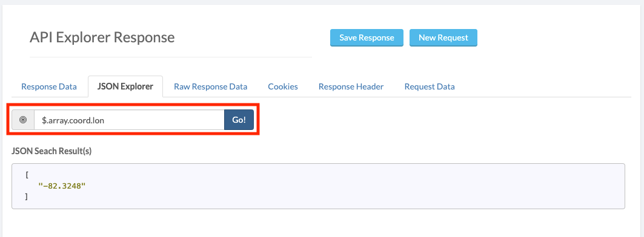Show the Response Header tab

click(x=351, y=86)
